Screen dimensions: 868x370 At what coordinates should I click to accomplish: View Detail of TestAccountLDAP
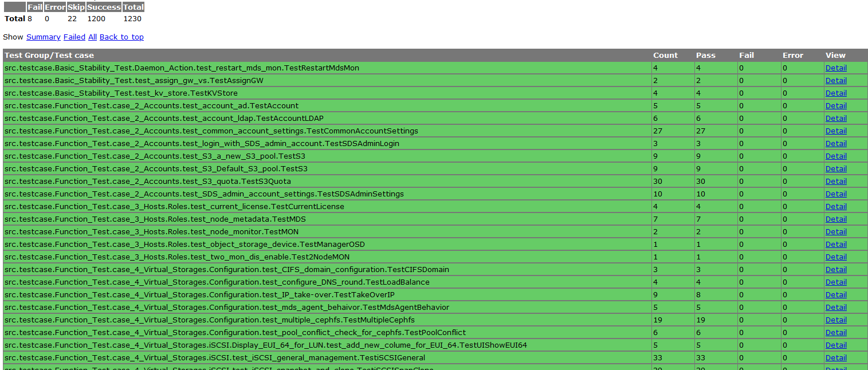pos(835,118)
